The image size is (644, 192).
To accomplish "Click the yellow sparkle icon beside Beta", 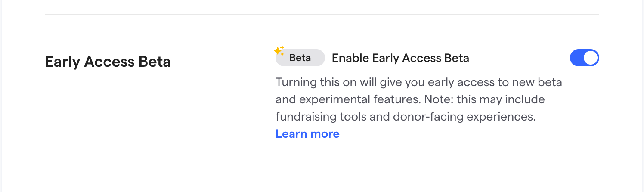I will click(x=279, y=51).
